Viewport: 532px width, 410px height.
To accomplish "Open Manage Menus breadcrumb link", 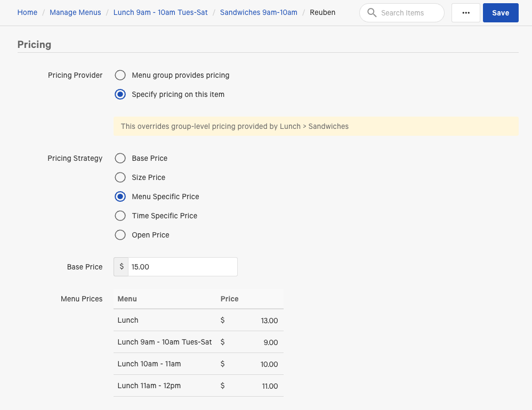I will coord(75,12).
